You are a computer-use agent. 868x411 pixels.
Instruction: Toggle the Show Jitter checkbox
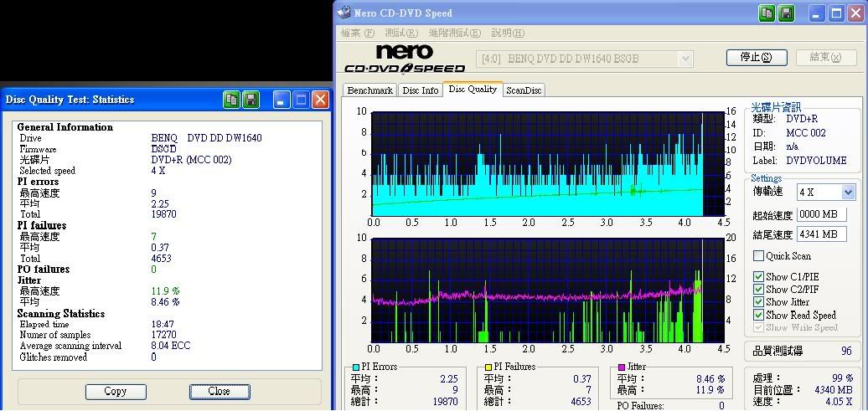pos(759,302)
